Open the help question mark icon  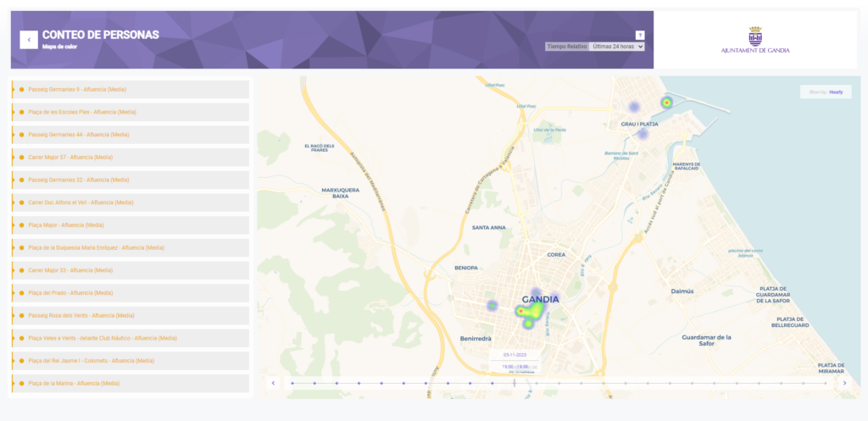click(x=639, y=35)
